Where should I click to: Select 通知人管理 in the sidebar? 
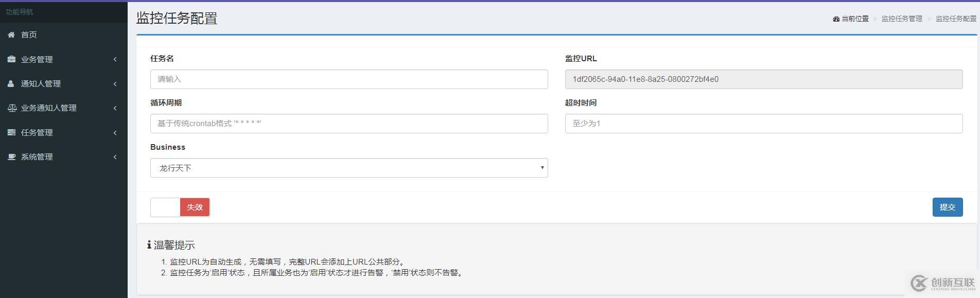tap(41, 83)
